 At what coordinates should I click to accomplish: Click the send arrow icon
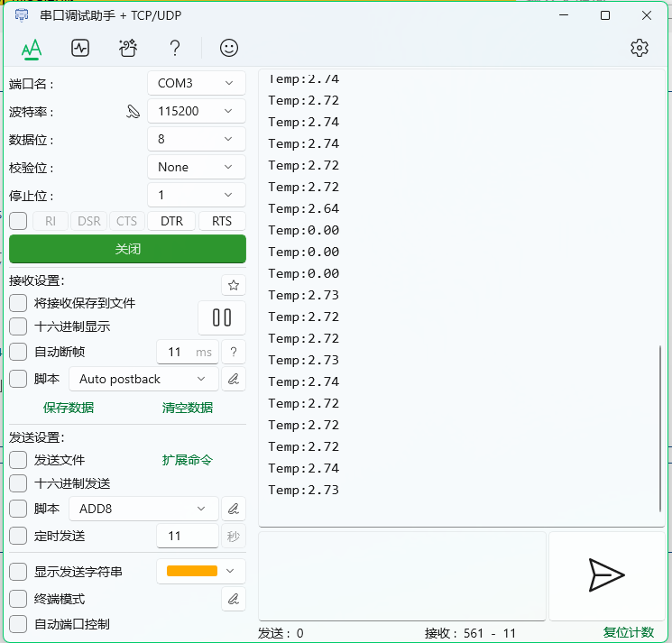point(606,575)
